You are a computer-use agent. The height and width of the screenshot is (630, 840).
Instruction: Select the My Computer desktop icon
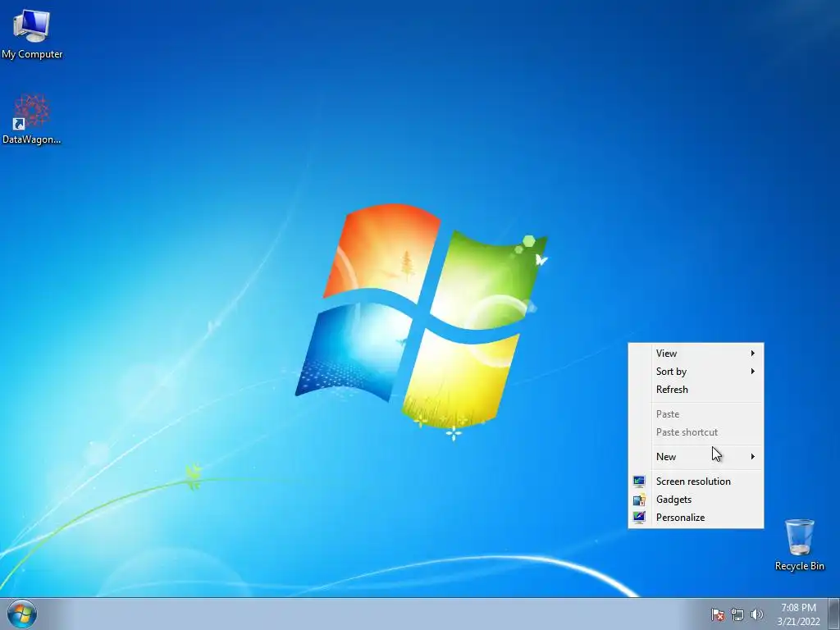point(32,33)
